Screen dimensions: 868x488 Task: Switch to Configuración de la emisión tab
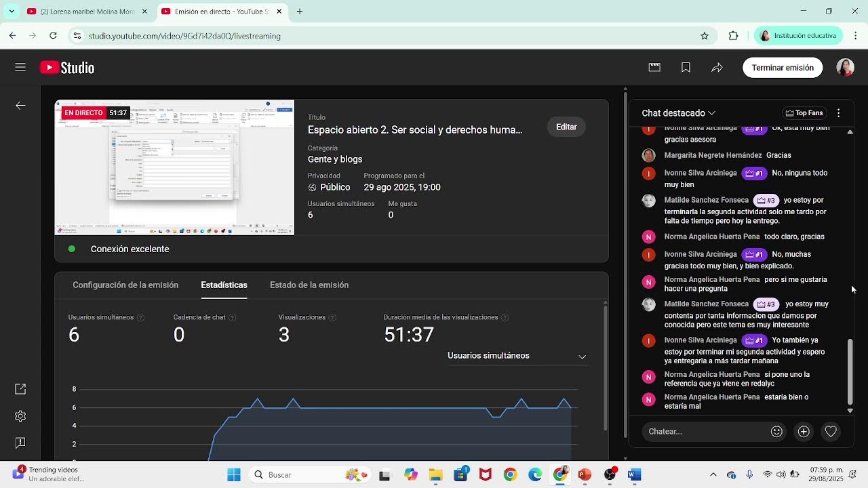[125, 285]
